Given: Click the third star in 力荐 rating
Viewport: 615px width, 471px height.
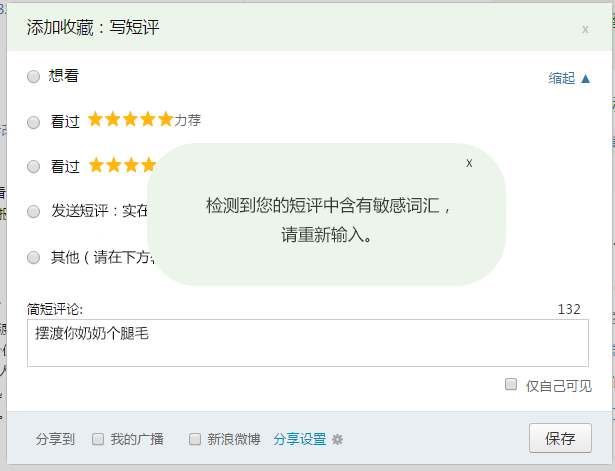Looking at the screenshot, I should tap(131, 120).
